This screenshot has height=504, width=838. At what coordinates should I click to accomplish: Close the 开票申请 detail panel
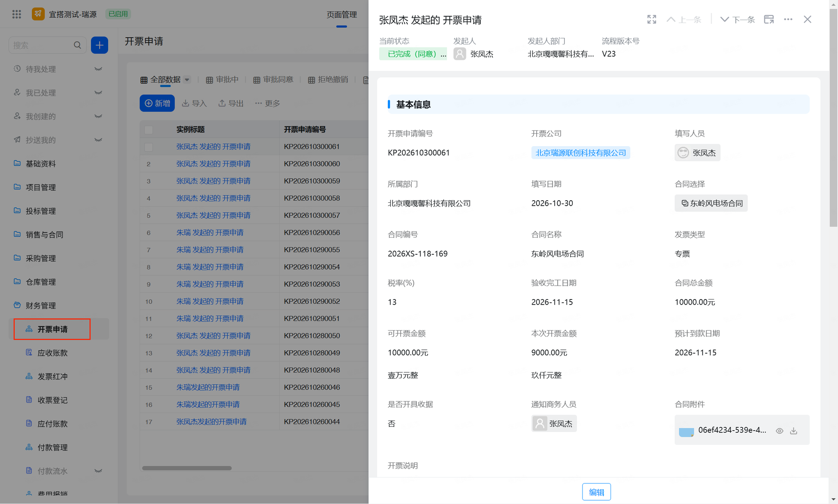click(x=807, y=19)
